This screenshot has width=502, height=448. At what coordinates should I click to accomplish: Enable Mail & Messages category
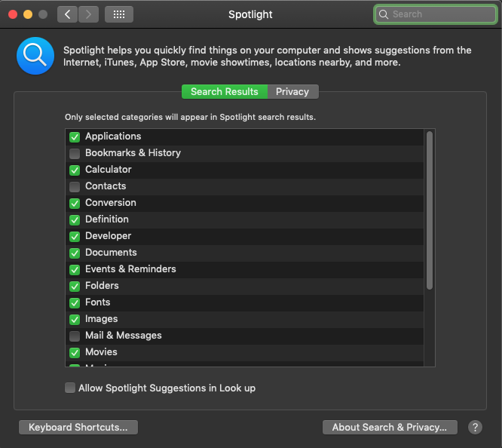[x=75, y=336]
